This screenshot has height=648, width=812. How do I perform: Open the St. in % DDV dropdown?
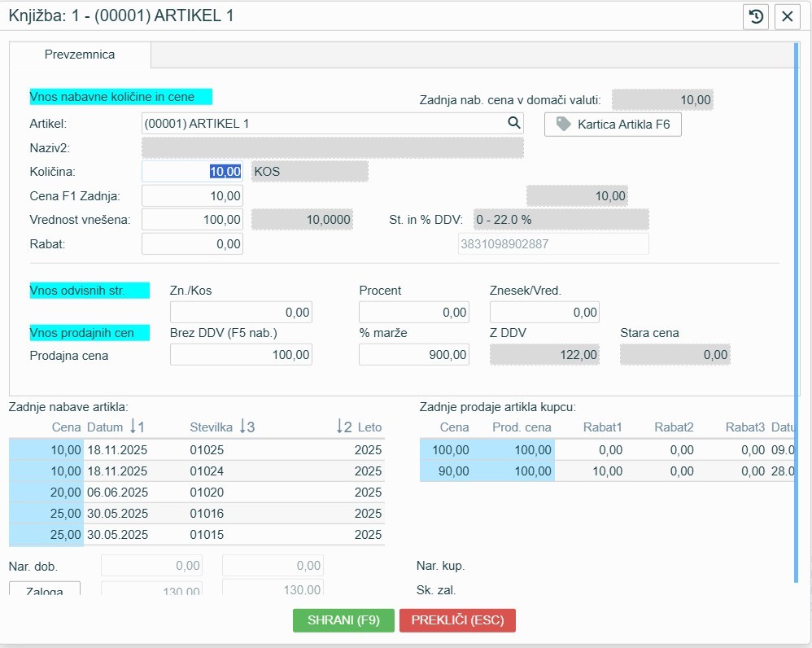coord(561,220)
